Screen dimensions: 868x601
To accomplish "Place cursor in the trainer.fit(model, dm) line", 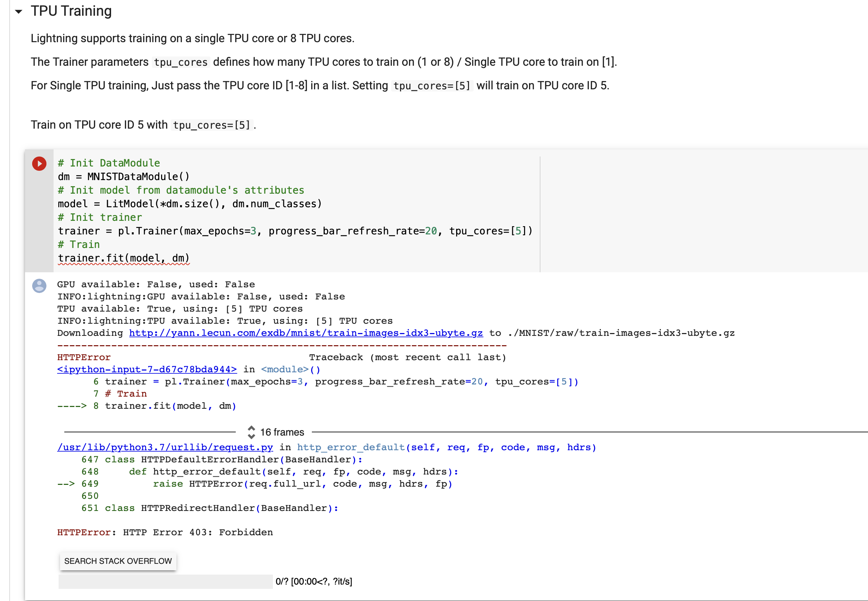I will coord(124,258).
